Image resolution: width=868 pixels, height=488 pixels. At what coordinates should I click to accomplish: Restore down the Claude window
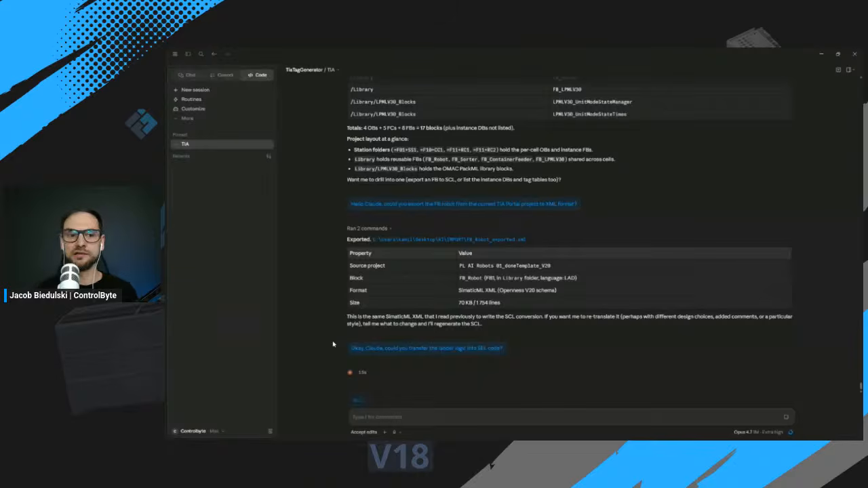pos(837,54)
